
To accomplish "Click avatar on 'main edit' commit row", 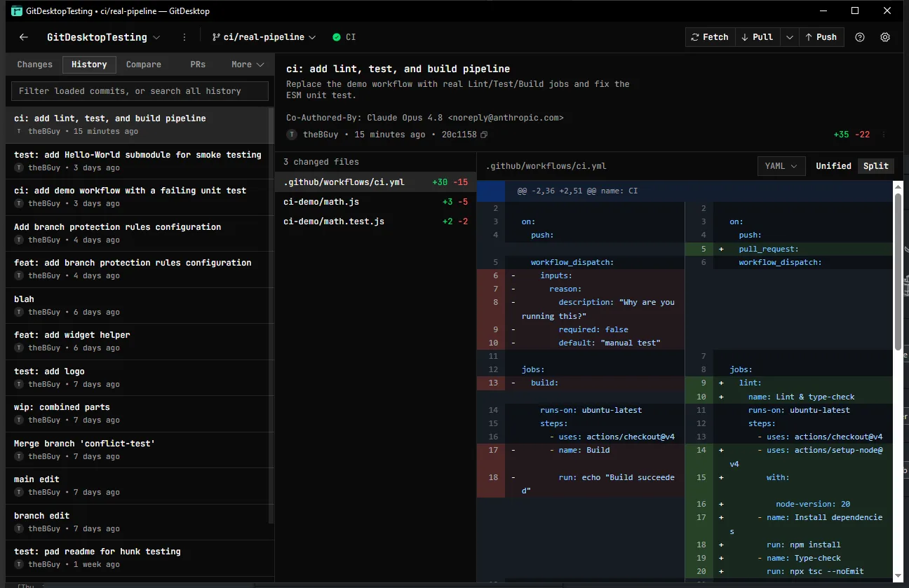I will pyautogui.click(x=19, y=493).
